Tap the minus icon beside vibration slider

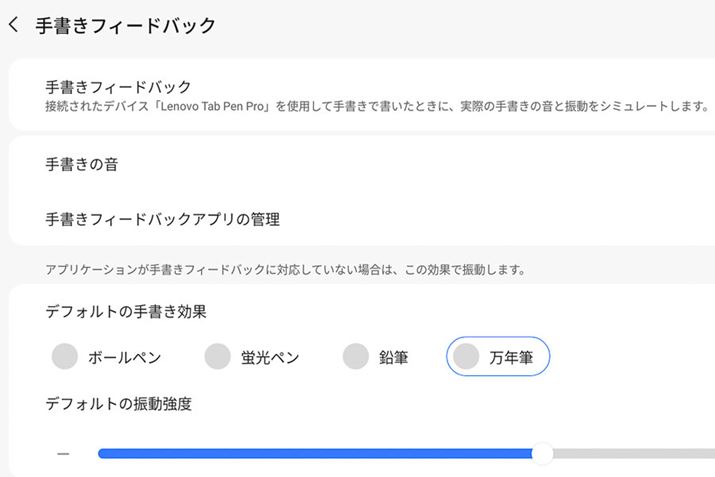63,454
